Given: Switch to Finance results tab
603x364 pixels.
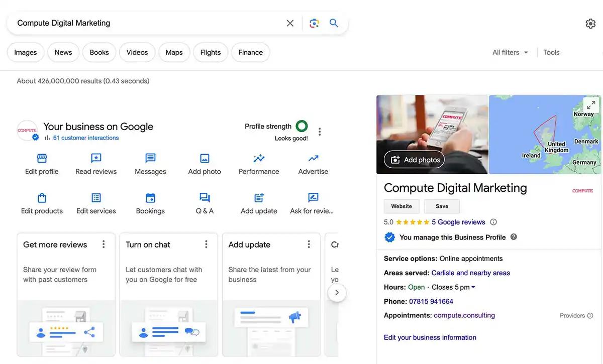Looking at the screenshot, I should point(251,52).
